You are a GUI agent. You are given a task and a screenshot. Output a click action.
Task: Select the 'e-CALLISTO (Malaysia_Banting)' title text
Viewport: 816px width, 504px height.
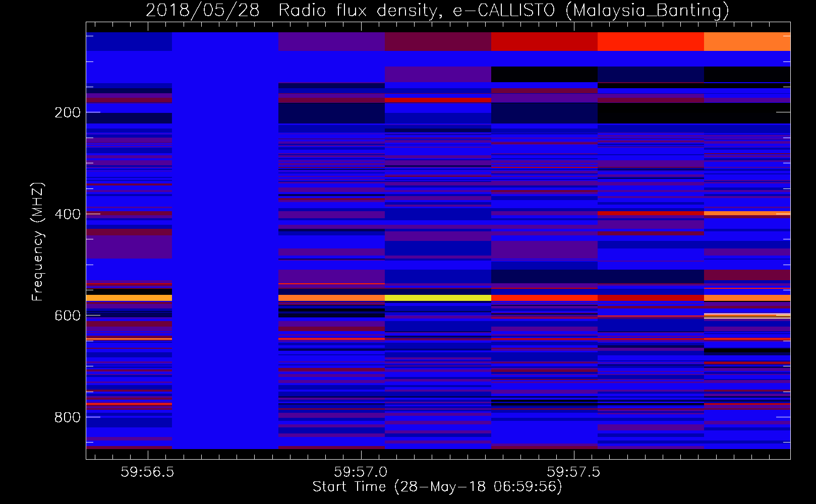click(591, 10)
